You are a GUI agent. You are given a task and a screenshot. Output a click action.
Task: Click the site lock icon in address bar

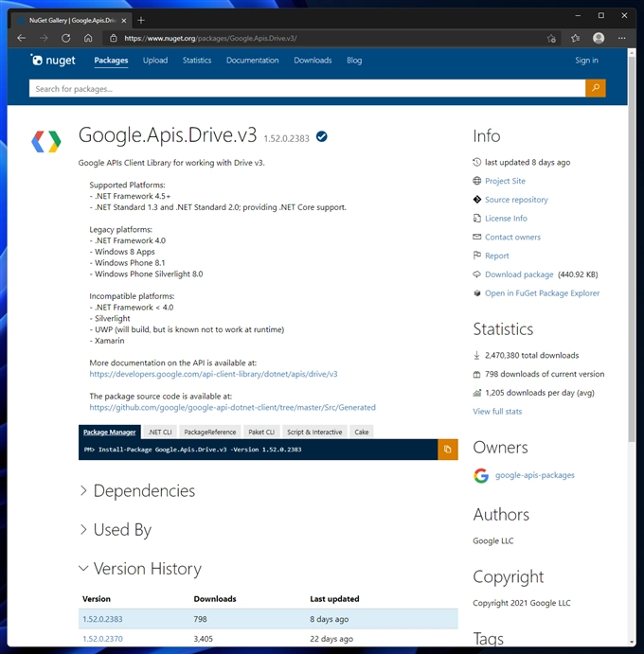pyautogui.click(x=113, y=39)
